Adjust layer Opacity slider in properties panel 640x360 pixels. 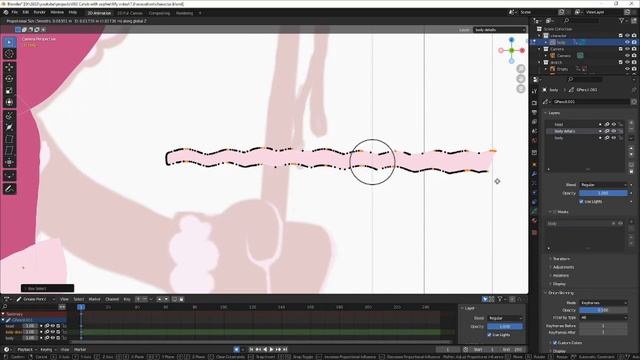pos(603,193)
